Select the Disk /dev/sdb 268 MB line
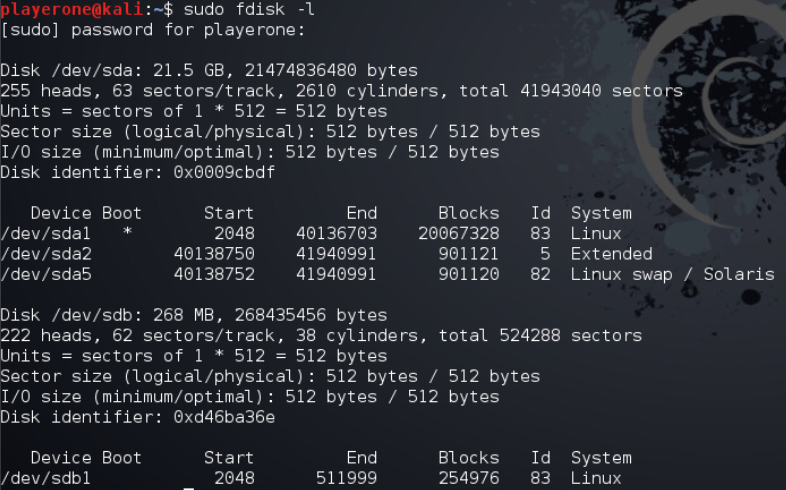The height and width of the screenshot is (490, 786). click(193, 315)
